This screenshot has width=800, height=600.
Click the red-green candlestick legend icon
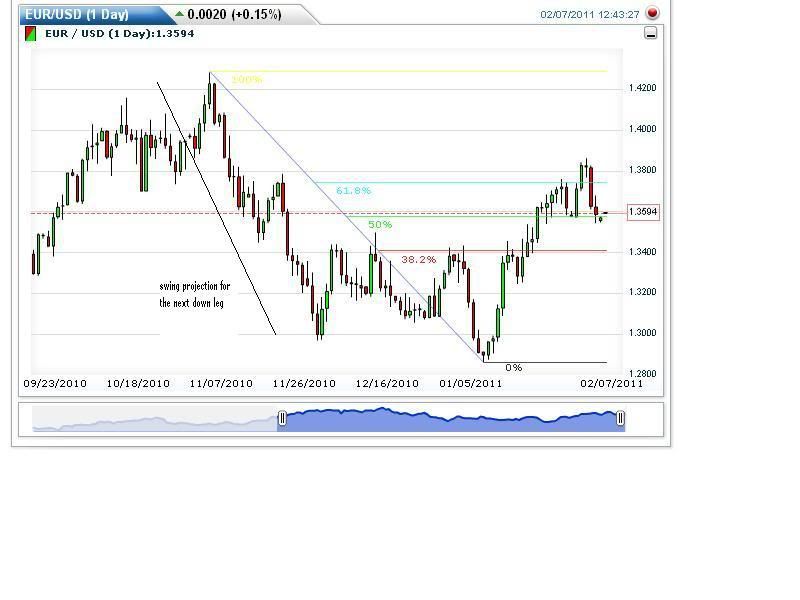(x=31, y=34)
